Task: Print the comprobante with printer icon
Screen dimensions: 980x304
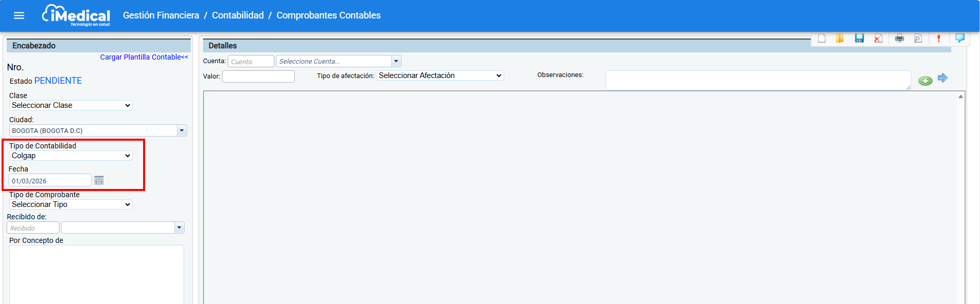Action: click(899, 39)
